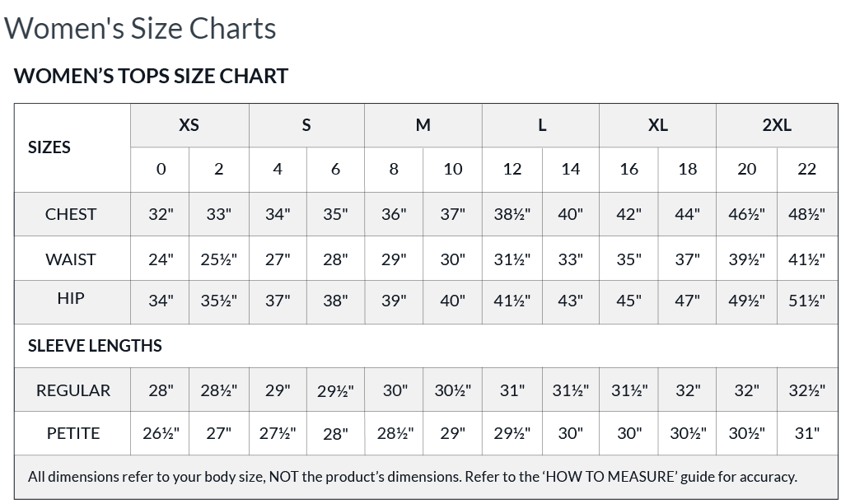Select the XS size column header
The image size is (841, 504).
click(189, 125)
